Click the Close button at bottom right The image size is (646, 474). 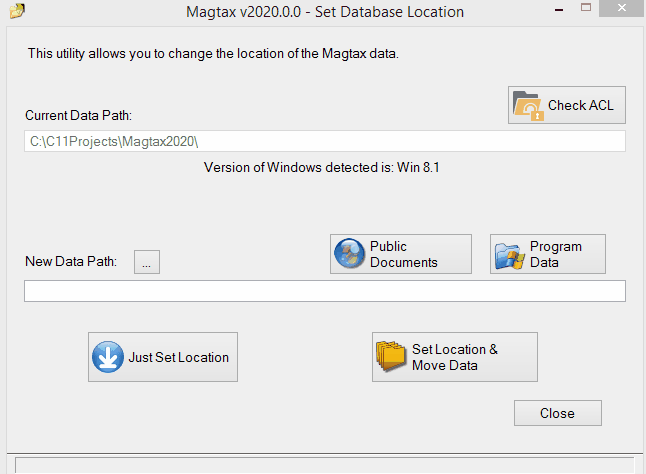pyautogui.click(x=557, y=413)
